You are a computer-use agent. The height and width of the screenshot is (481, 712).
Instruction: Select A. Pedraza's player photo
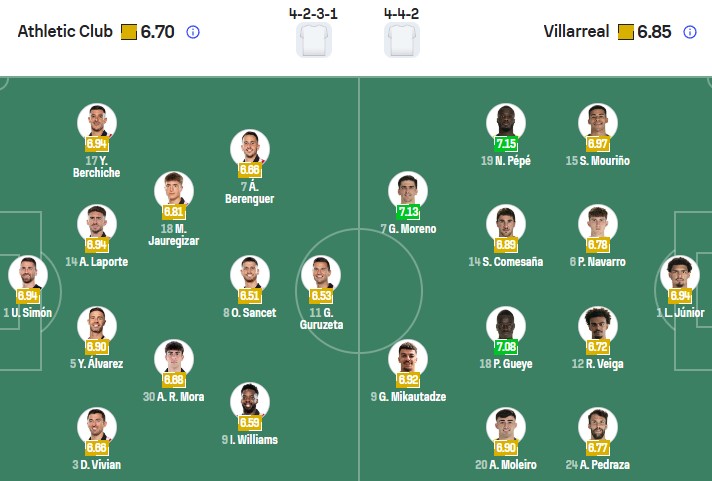597,427
